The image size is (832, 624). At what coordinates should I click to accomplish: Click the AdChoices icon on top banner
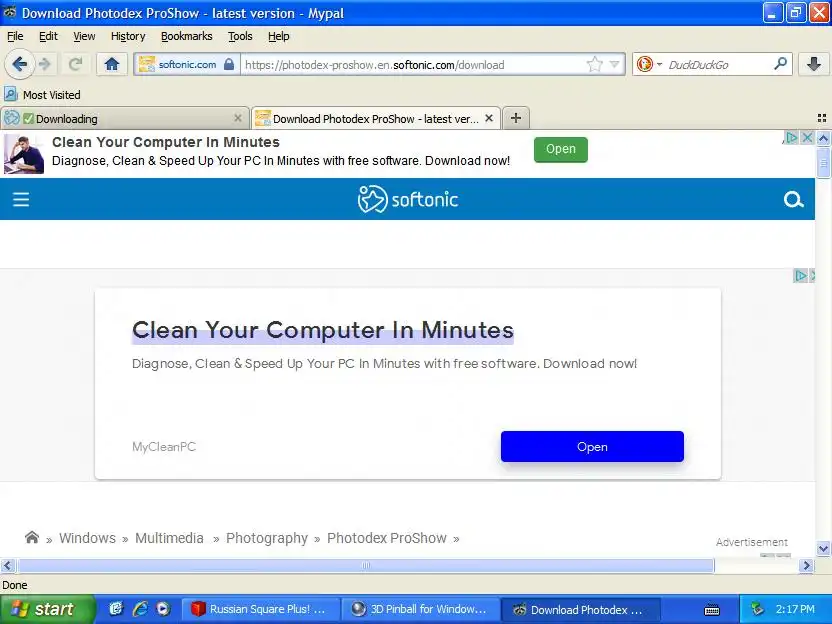(791, 137)
